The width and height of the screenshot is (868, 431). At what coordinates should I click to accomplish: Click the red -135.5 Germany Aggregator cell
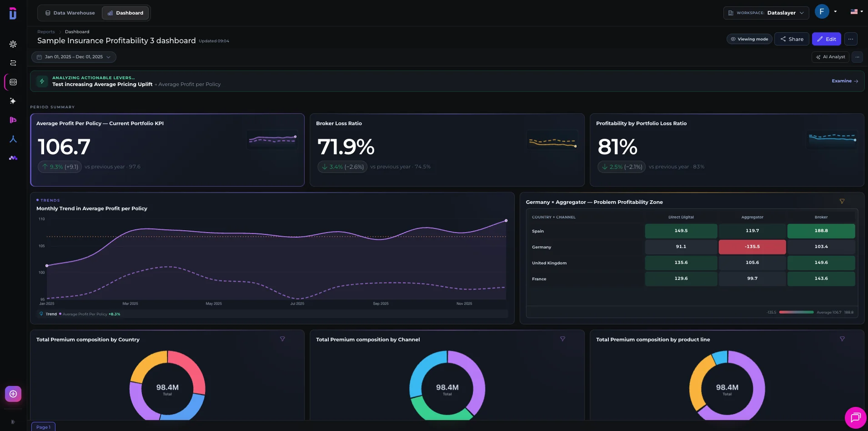click(x=752, y=247)
